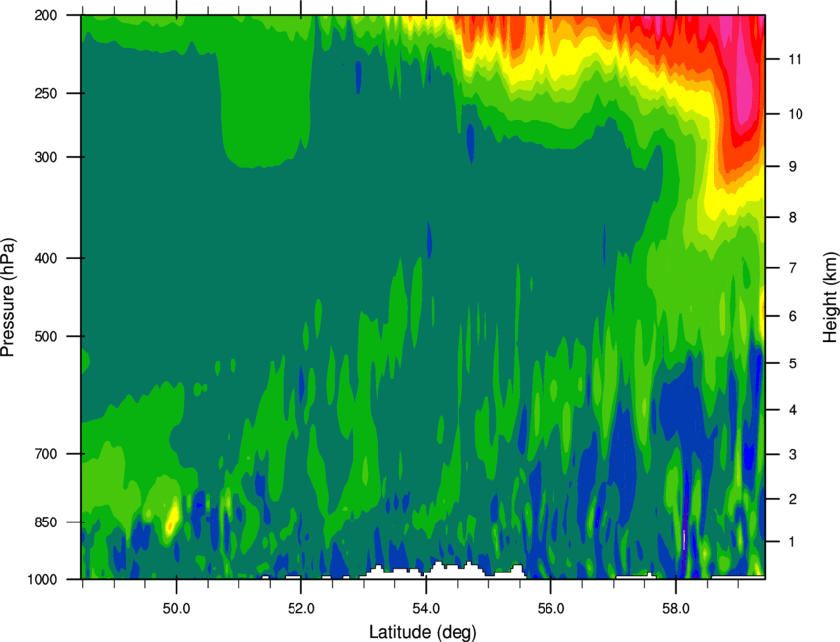Click the height label 6 km
The width and height of the screenshot is (840, 642).
(x=792, y=316)
